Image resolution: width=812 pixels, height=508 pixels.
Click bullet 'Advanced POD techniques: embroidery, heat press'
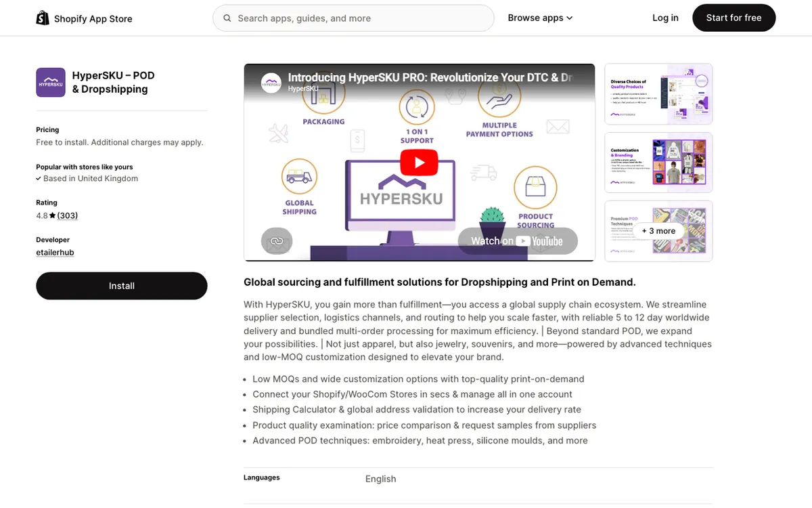tap(420, 440)
